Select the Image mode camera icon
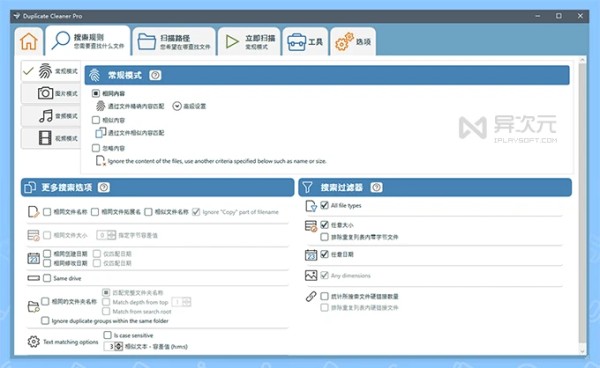 point(45,93)
